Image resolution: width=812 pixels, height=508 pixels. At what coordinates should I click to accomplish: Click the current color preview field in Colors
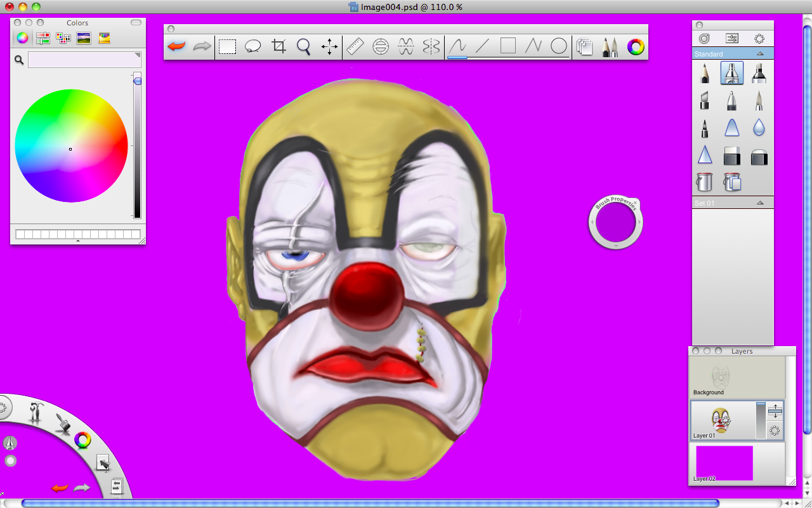[84, 60]
